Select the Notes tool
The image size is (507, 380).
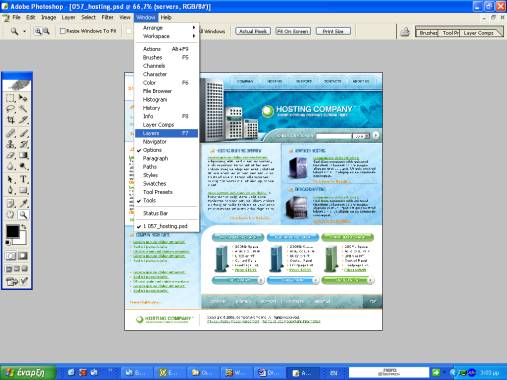pyautogui.click(x=11, y=203)
